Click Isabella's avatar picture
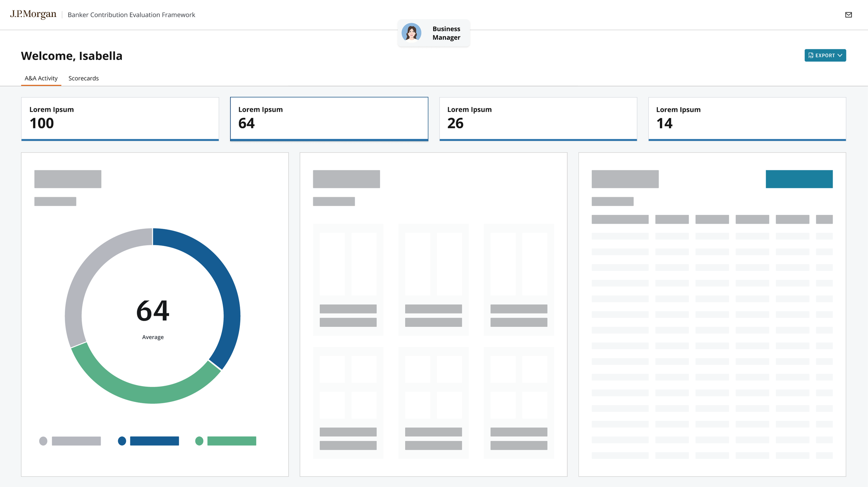 click(x=411, y=33)
